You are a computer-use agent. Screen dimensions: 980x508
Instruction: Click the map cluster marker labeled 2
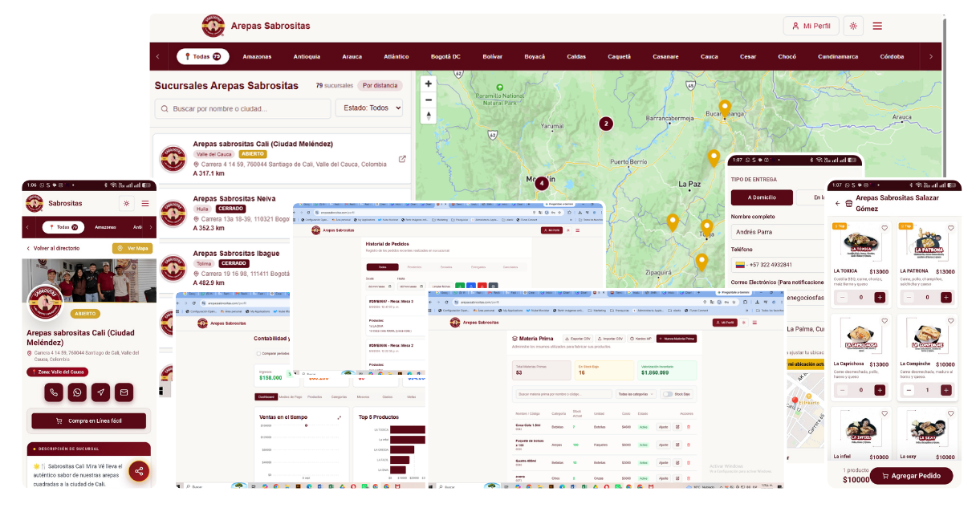(x=606, y=124)
